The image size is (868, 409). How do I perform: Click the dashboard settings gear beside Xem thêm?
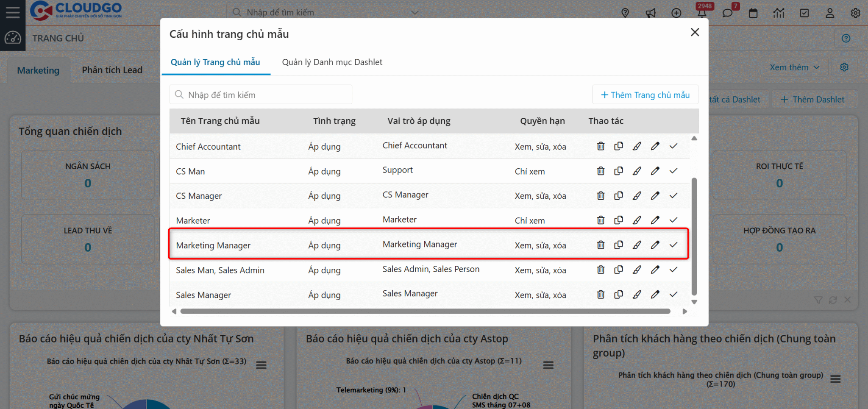click(844, 67)
